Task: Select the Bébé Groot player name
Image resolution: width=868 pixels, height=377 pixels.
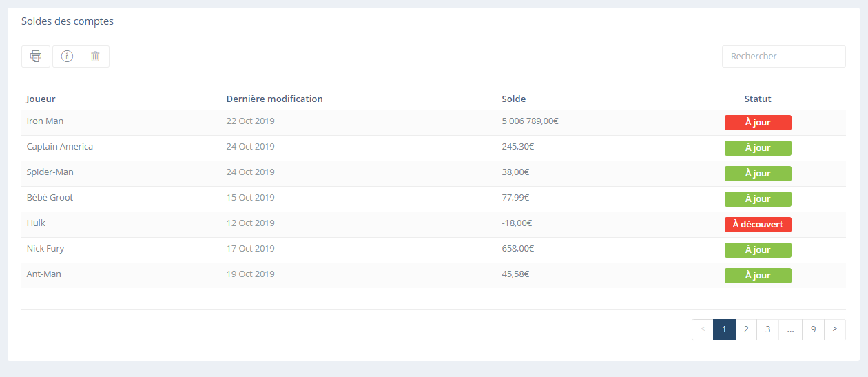Action: [x=50, y=198]
